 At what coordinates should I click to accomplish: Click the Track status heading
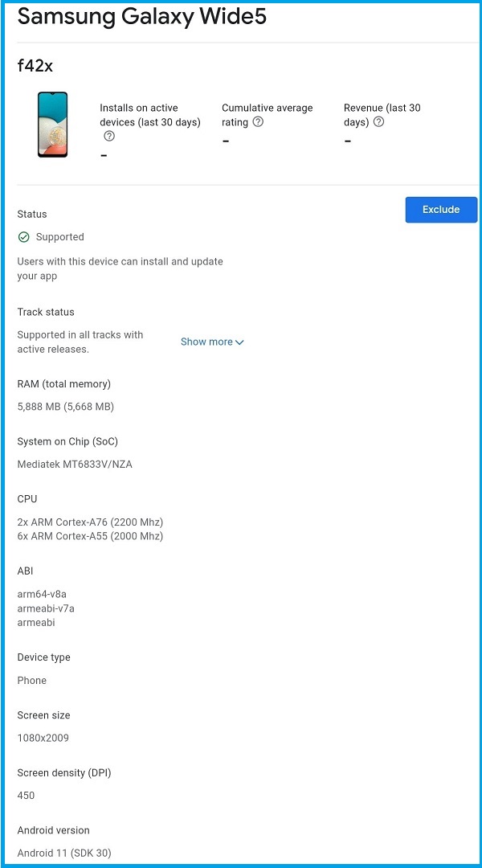46,312
